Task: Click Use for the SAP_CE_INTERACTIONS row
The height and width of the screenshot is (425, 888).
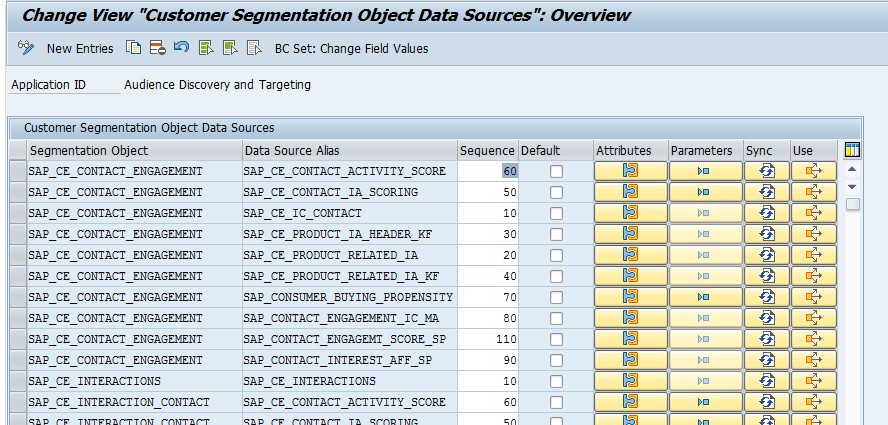Action: pyautogui.click(x=814, y=381)
